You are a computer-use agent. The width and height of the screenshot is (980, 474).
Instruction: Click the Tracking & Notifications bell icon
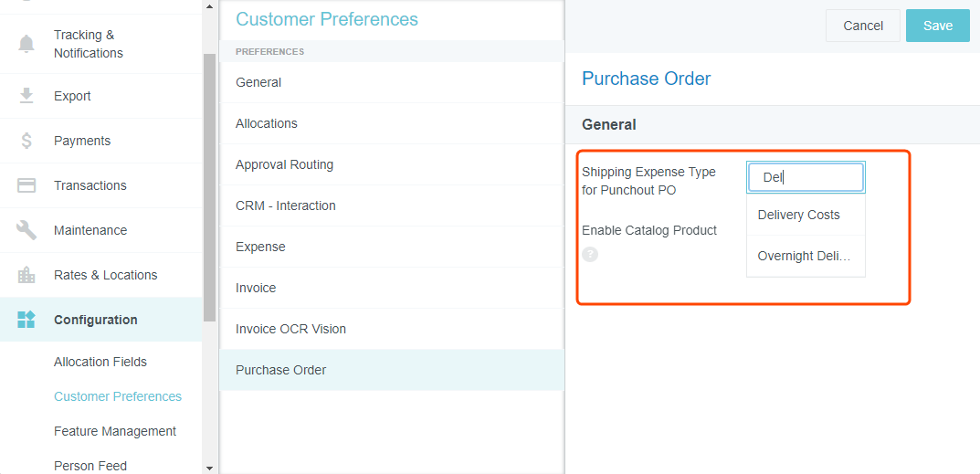pos(26,44)
